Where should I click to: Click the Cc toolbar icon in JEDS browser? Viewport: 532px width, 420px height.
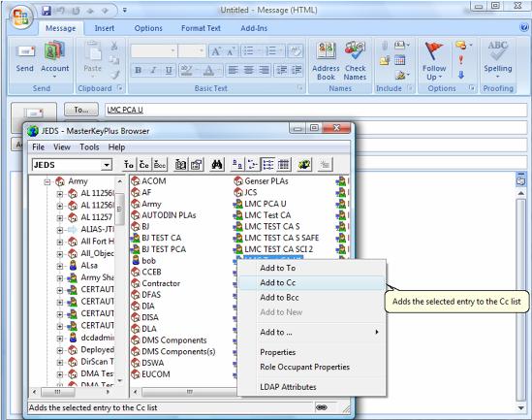coord(143,165)
